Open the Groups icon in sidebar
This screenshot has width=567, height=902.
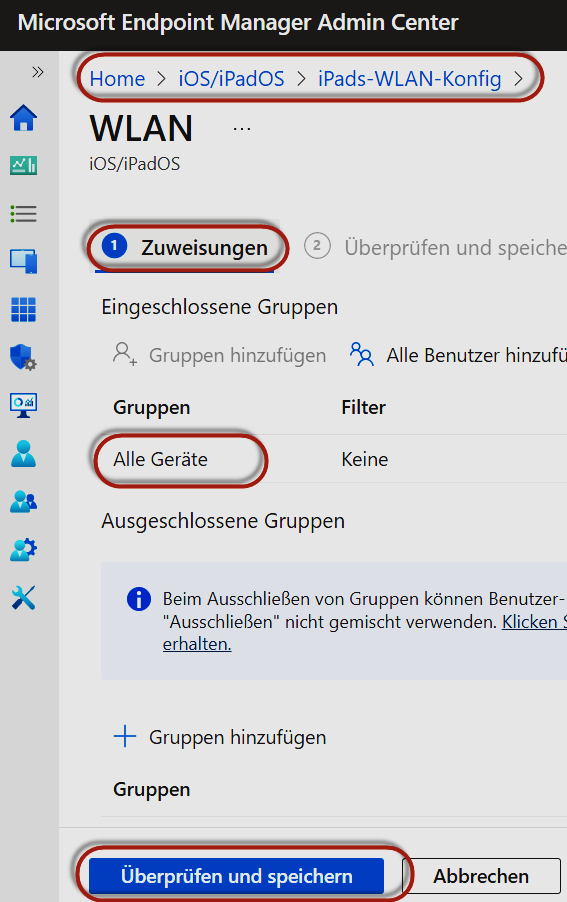point(24,501)
